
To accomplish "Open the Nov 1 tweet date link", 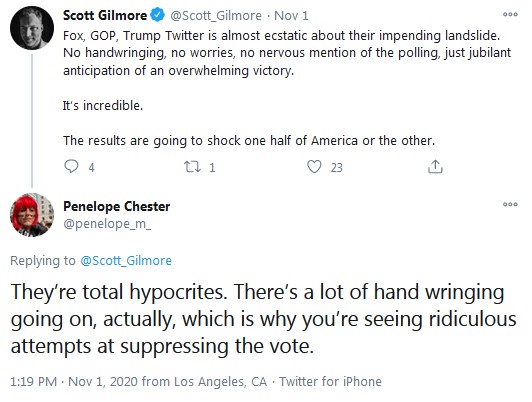I will 291,16.
